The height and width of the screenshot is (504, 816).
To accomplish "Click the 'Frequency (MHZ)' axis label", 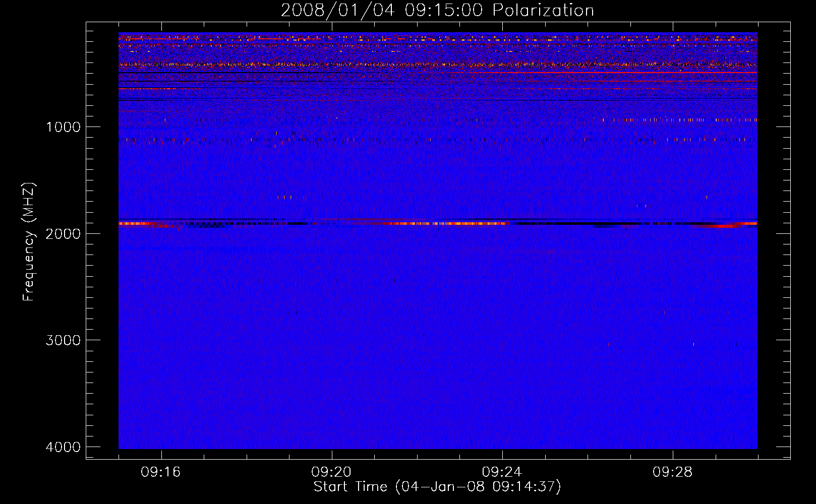I will pos(29,242).
